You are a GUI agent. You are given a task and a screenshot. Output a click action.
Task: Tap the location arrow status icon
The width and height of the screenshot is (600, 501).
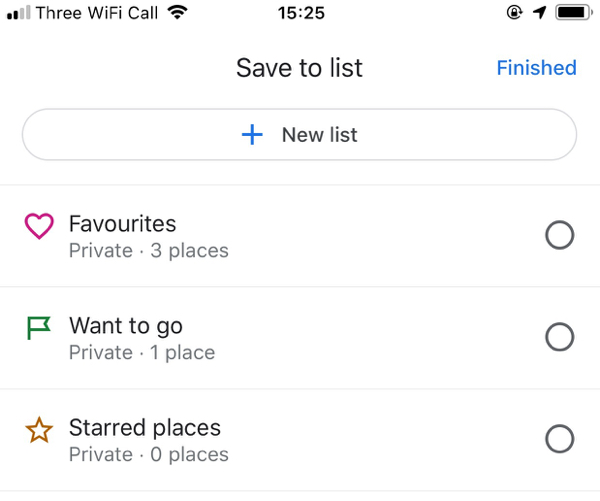coord(540,13)
